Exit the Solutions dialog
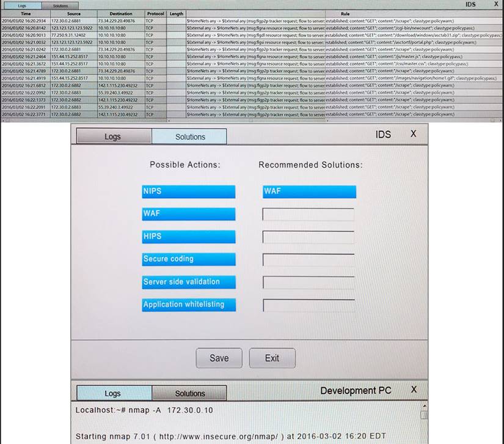The height and width of the screenshot is (444, 504). (x=272, y=358)
